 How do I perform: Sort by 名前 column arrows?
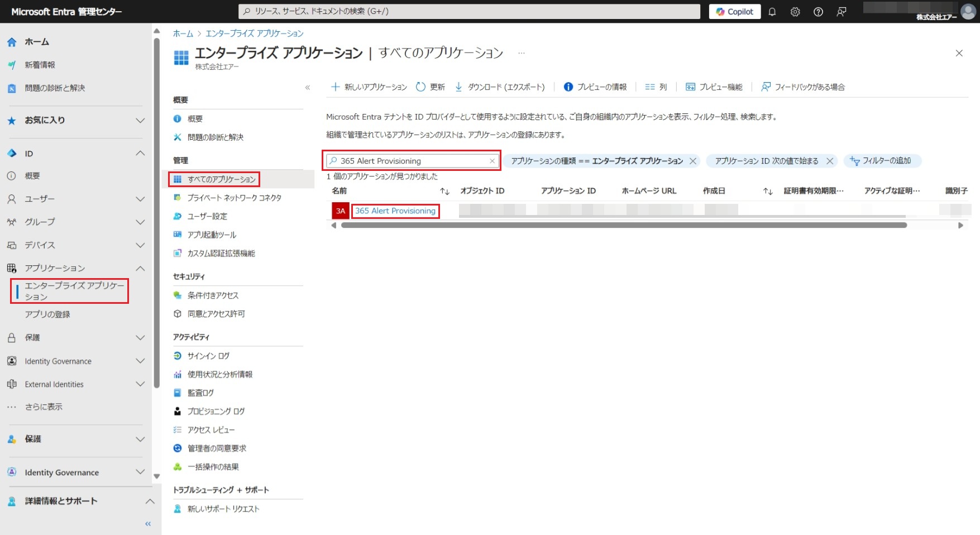444,191
